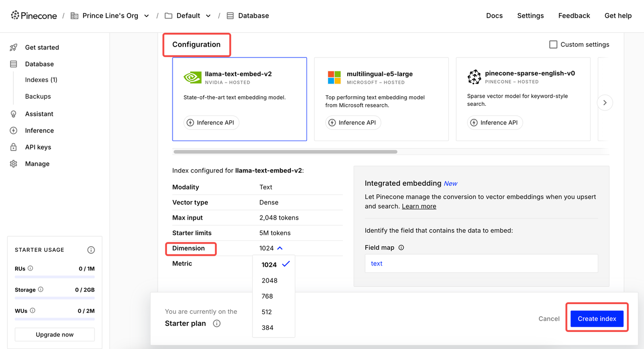Open Get started in the sidebar
This screenshot has height=349, width=644.
[42, 47]
